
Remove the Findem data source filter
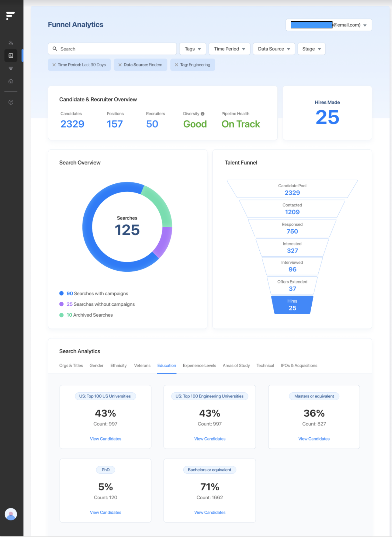tap(120, 65)
